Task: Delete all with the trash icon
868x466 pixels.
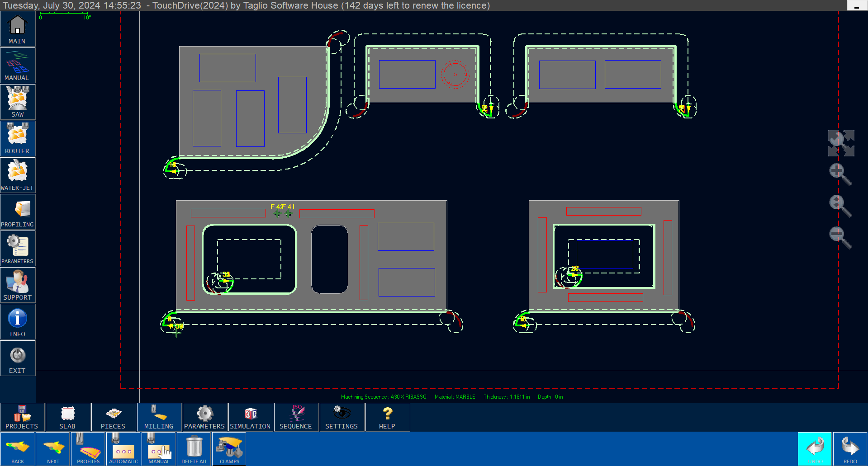Action: 194,449
